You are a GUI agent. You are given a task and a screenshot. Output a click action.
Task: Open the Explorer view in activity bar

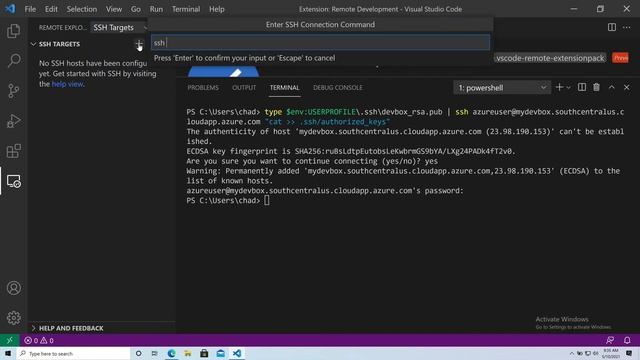(x=13, y=31)
